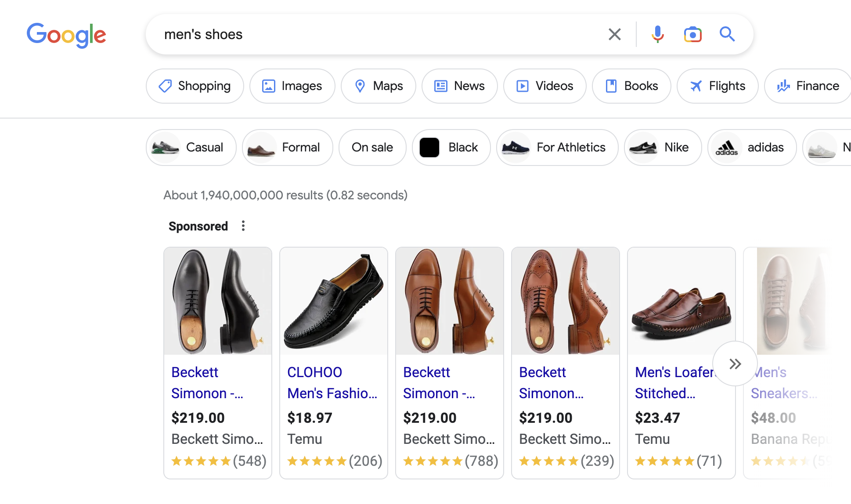The image size is (851, 504).
Task: Apply the Formal filter chip
Action: (x=288, y=148)
